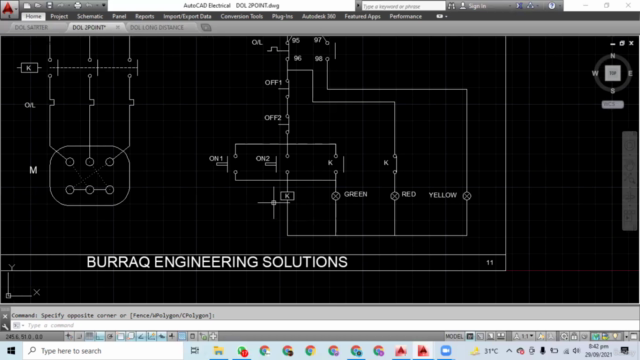640x360 pixels.
Task: Click the W direction on ViewCube compass
Action: (x=595, y=73)
